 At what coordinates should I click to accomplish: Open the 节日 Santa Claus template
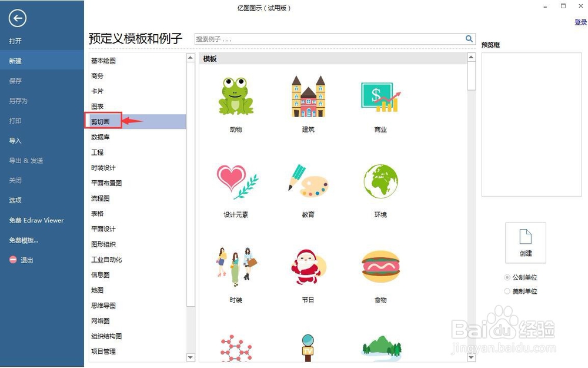[x=309, y=267]
